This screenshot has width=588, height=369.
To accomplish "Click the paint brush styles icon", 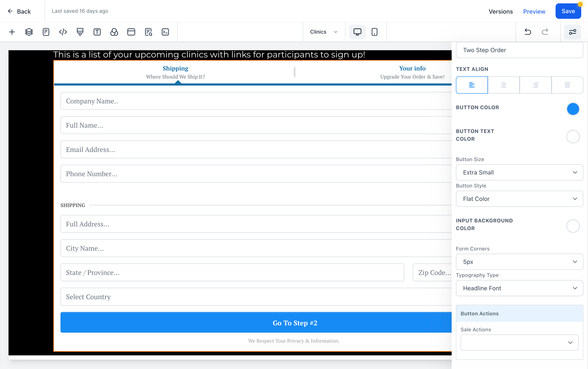I will 80,32.
